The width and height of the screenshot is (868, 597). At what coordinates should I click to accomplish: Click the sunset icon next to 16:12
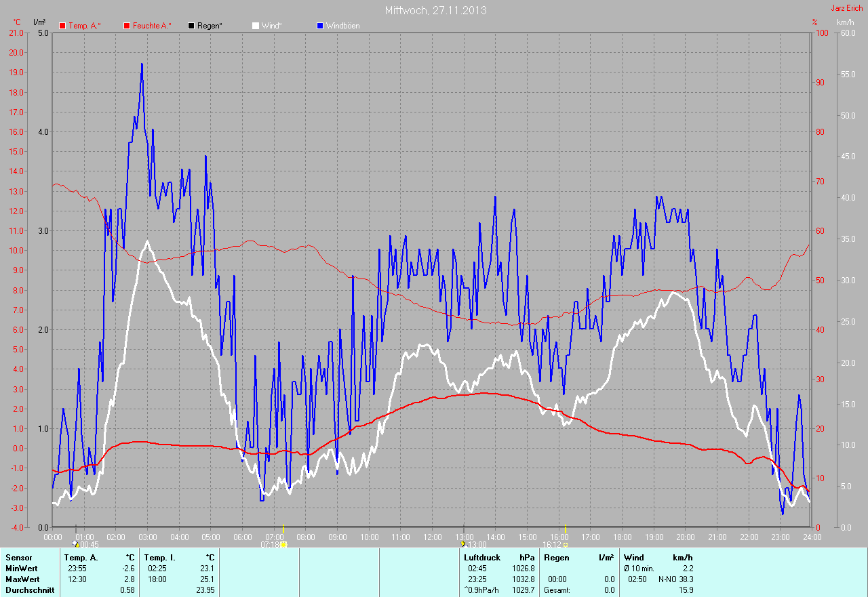[565, 544]
